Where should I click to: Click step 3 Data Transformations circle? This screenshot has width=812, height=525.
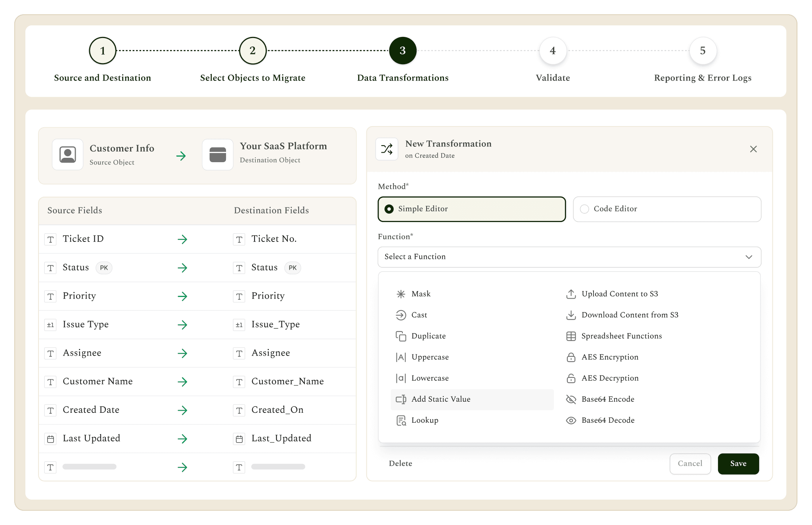point(402,51)
